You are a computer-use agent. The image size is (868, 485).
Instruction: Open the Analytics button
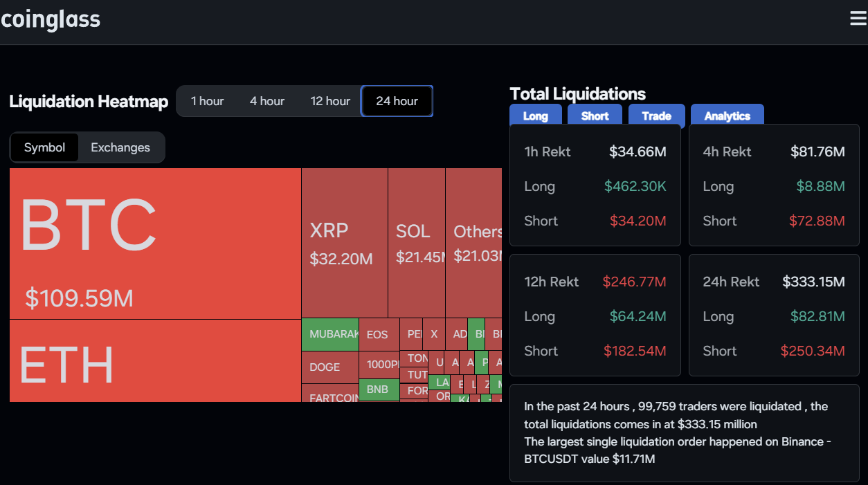coord(727,116)
